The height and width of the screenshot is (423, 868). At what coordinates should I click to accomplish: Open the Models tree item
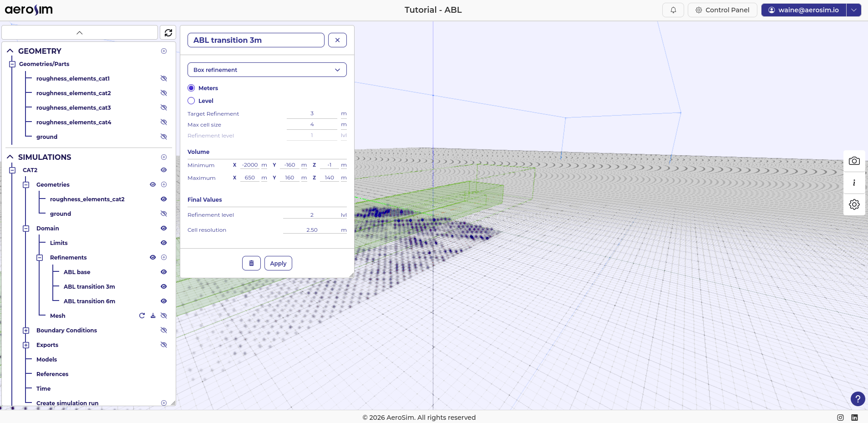pyautogui.click(x=46, y=359)
